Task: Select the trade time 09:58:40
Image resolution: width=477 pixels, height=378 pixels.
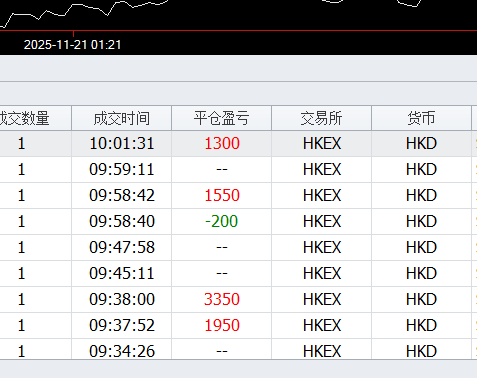Action: click(122, 221)
